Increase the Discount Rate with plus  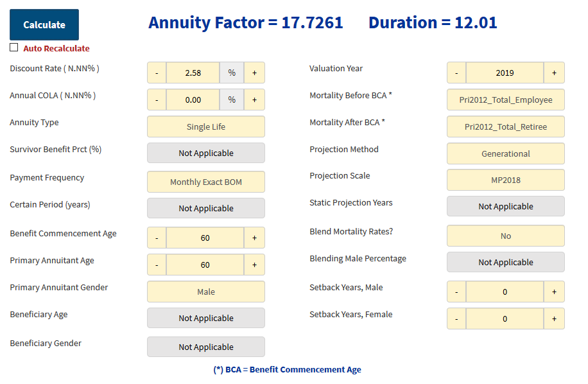pos(254,73)
